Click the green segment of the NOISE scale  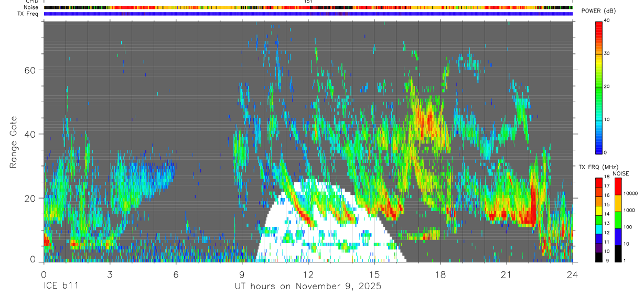pos(618,220)
